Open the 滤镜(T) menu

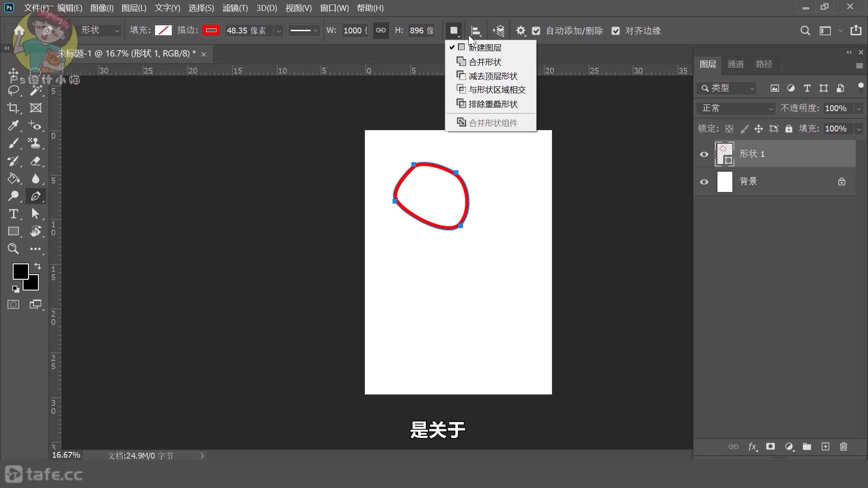235,8
